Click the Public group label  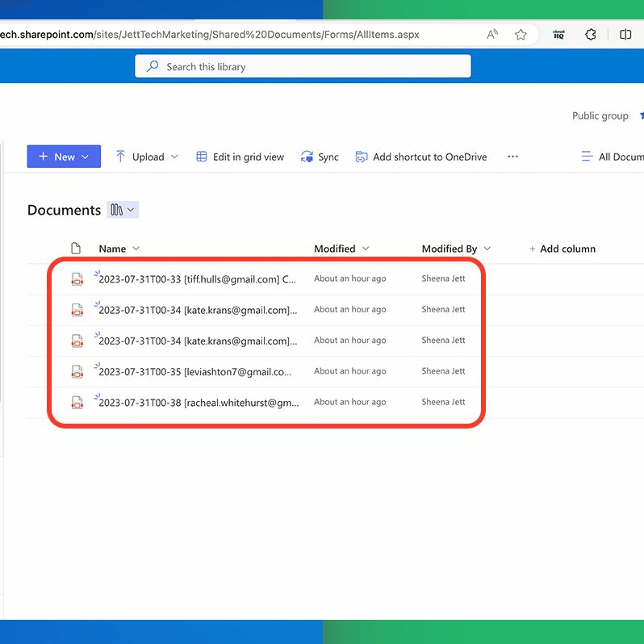600,116
